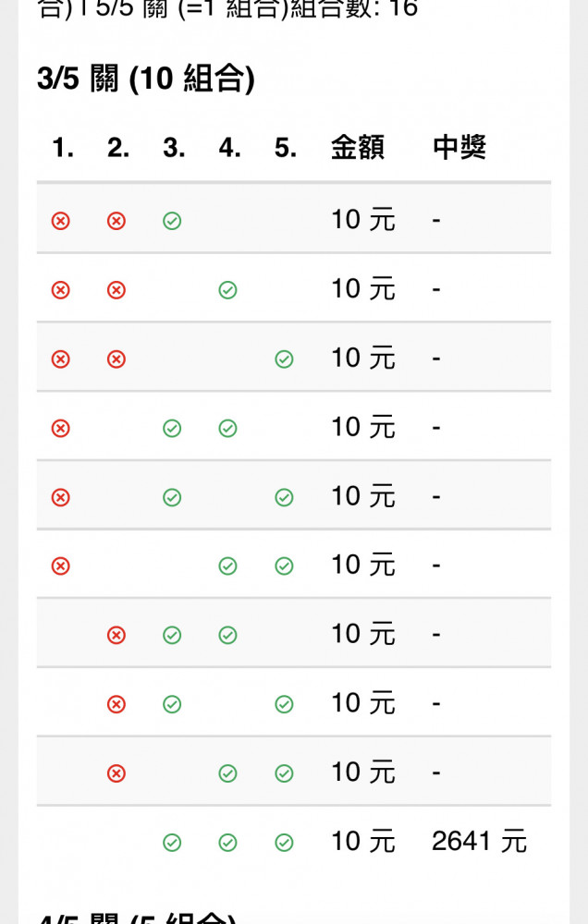Viewport: 588px width, 924px height.
Task: Click red cross in column 2 of third row
Action: [116, 359]
